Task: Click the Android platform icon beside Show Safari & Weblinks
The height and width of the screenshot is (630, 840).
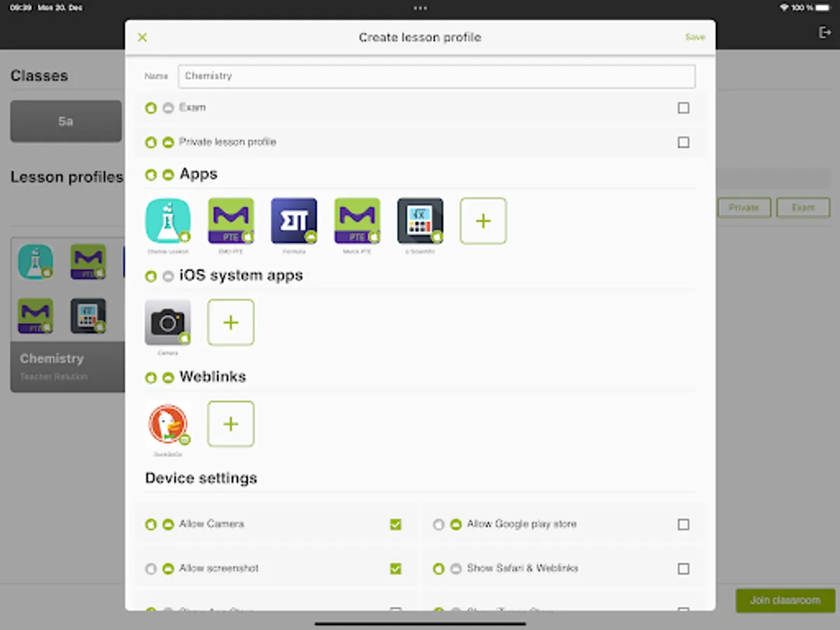Action: (x=456, y=568)
